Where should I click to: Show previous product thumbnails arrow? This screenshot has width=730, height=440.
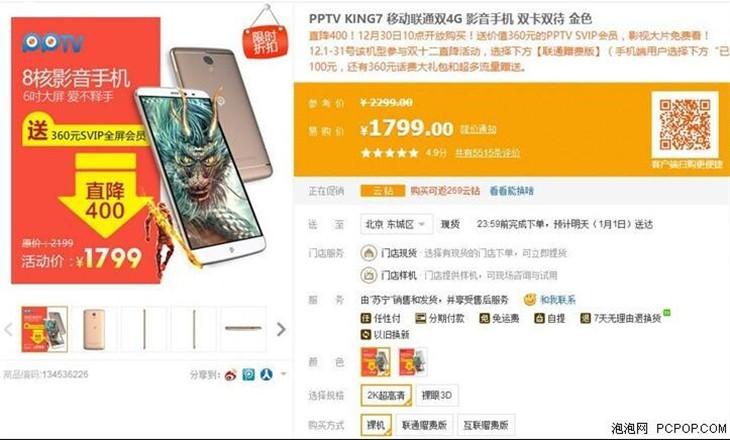8,329
